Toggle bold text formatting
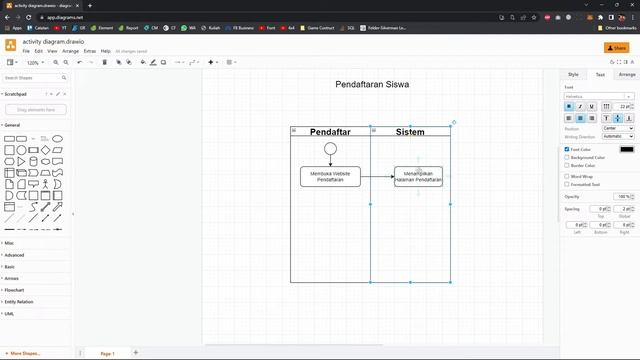The image size is (640, 360). (569, 107)
